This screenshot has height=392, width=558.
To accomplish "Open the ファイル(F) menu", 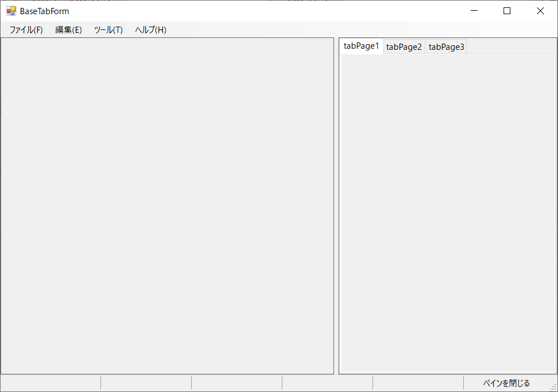I will click(x=26, y=30).
